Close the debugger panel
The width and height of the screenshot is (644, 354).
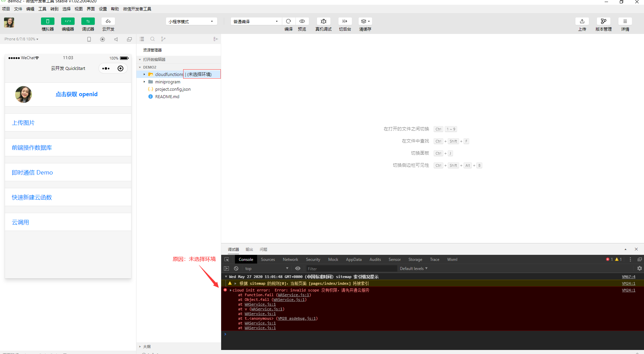point(636,249)
